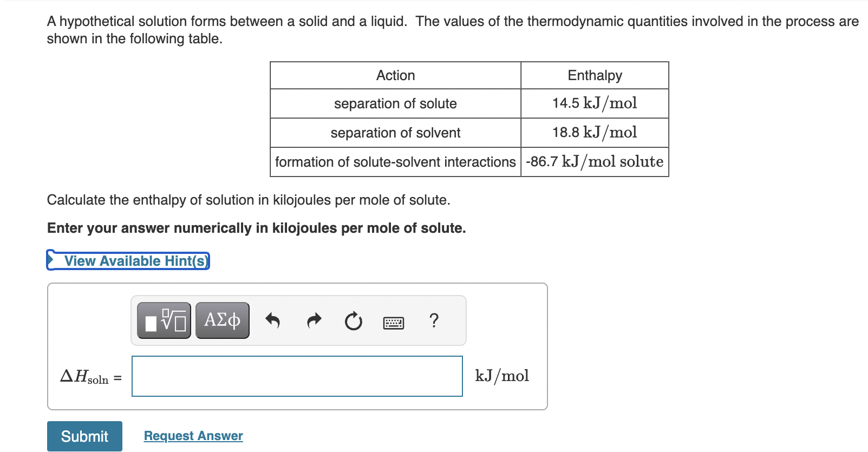This screenshot has width=868, height=452.
Task: Select the Enthalpy column header
Action: coord(594,75)
